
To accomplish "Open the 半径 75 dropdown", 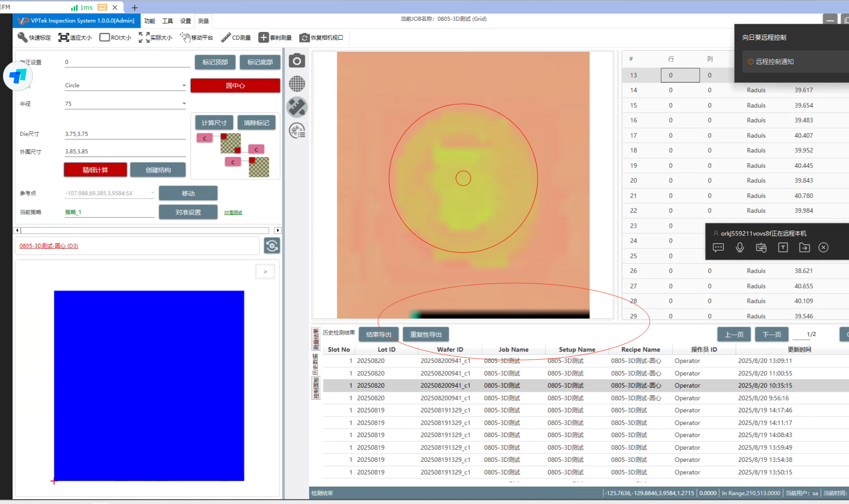I will (x=184, y=104).
